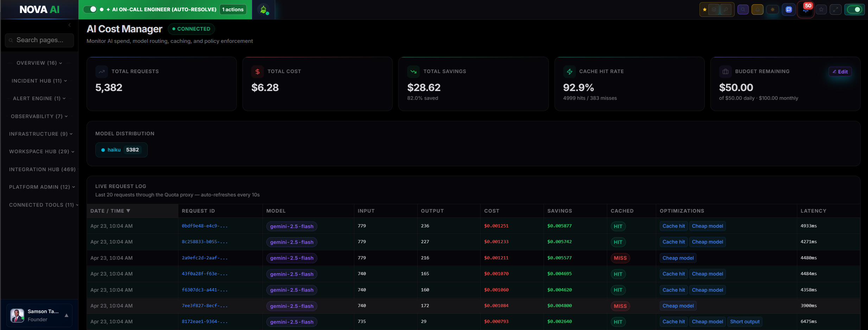Viewport: 868px width, 330px height.
Task: Flip the green toggle at top right
Action: point(855,9)
